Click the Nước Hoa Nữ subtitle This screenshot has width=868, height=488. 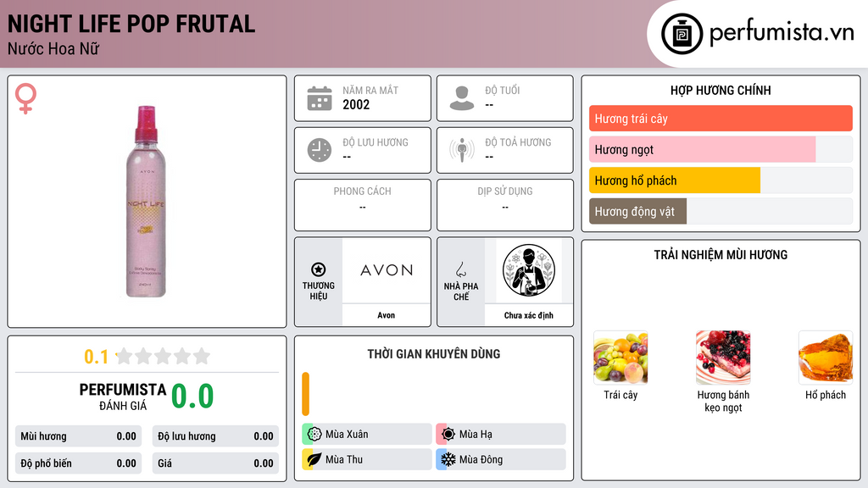(53, 48)
